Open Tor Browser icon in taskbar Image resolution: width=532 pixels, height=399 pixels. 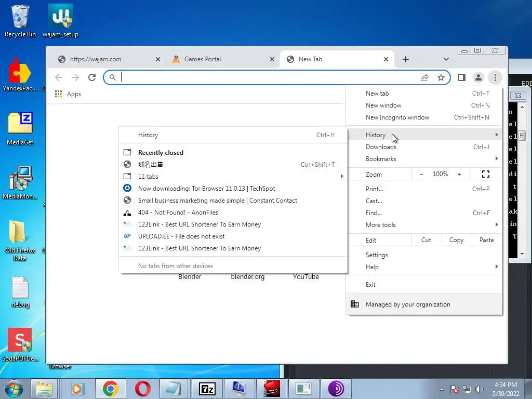click(336, 389)
